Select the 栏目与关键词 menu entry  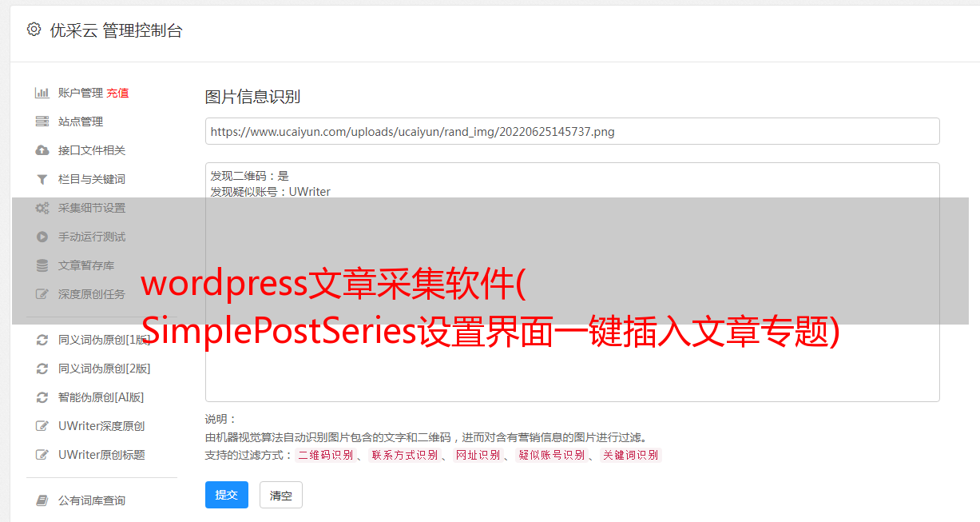pyautogui.click(x=92, y=179)
